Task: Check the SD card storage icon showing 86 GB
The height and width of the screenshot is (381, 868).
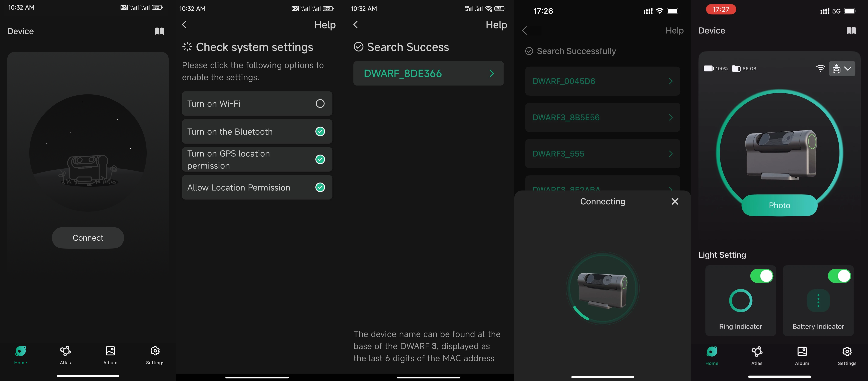Action: point(736,68)
